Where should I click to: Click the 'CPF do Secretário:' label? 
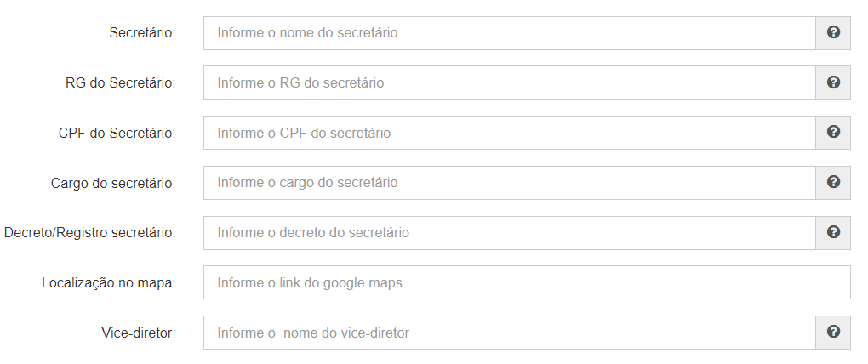point(117,134)
